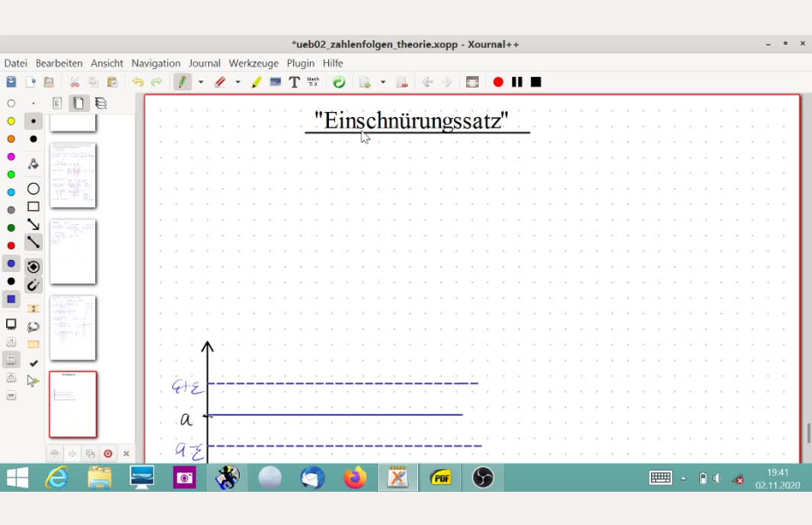The height and width of the screenshot is (525, 812).
Task: Open the new page type dropdown
Action: pos(382,81)
